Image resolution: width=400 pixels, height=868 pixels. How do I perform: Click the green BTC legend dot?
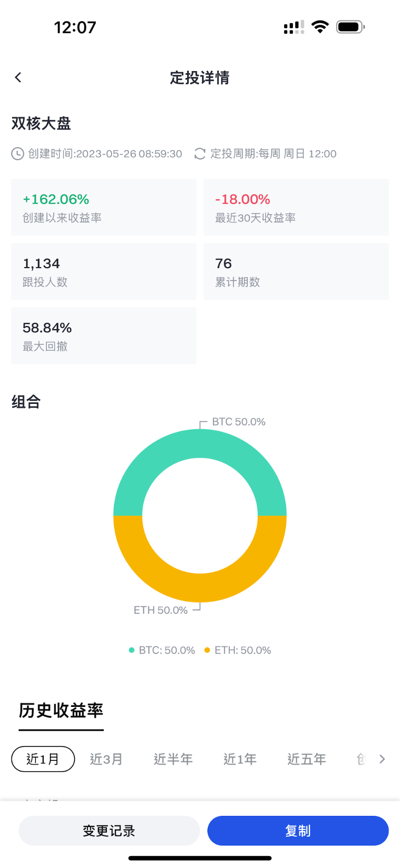coord(131,650)
